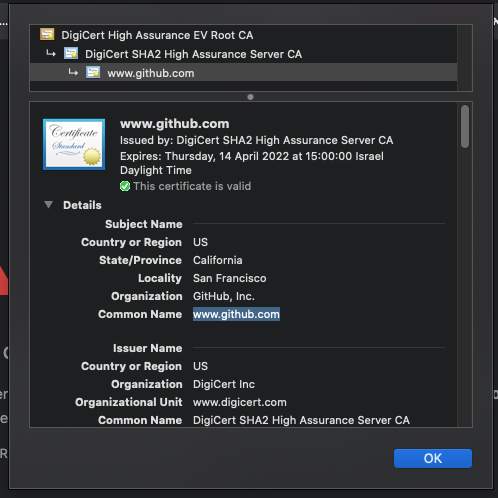Click the bold www.github.com certificate title
This screenshot has height=498, width=498.
(x=175, y=124)
